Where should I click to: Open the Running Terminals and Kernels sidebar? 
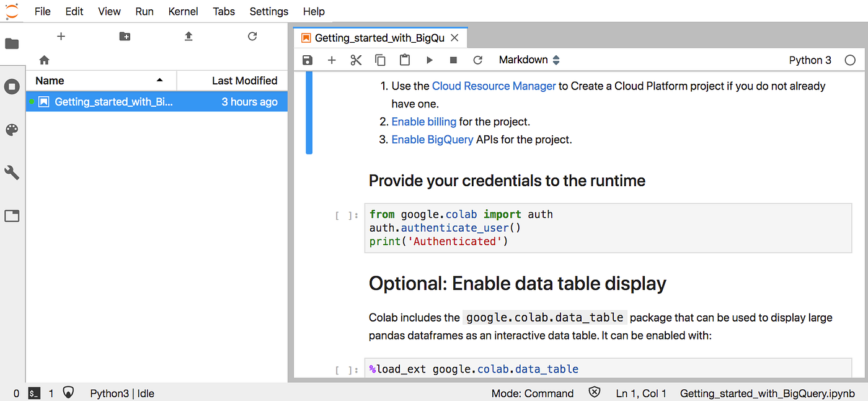tap(12, 86)
